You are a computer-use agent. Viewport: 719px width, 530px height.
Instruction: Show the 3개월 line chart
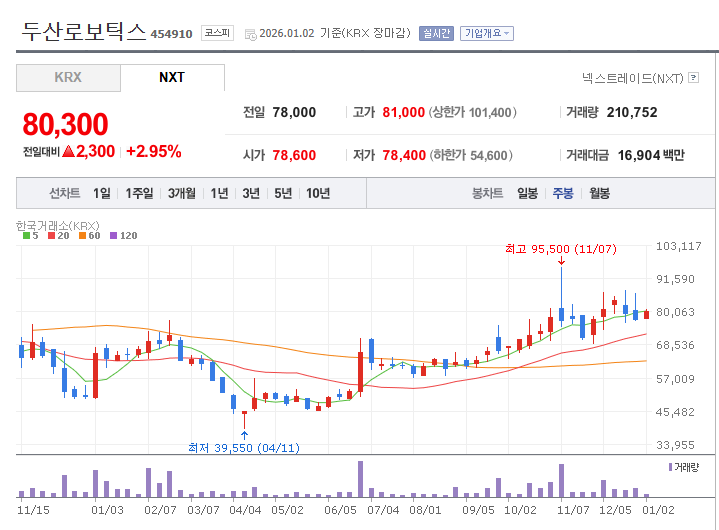click(182, 193)
